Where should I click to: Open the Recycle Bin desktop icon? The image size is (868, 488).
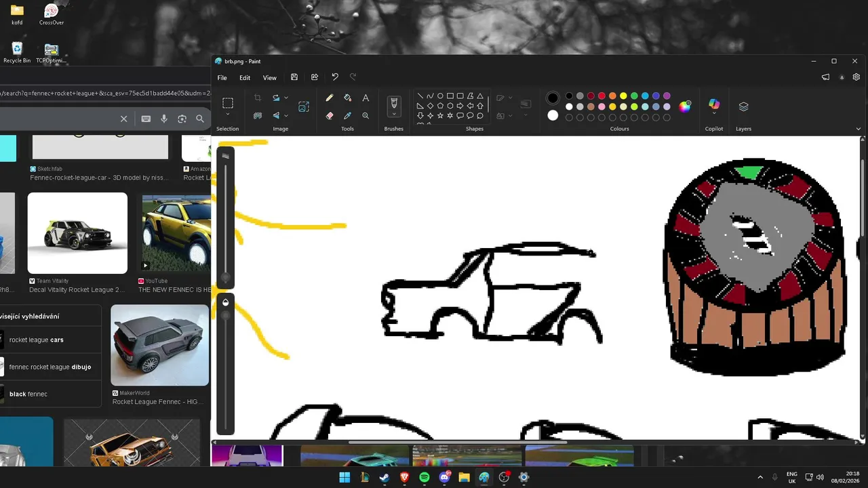(x=17, y=52)
